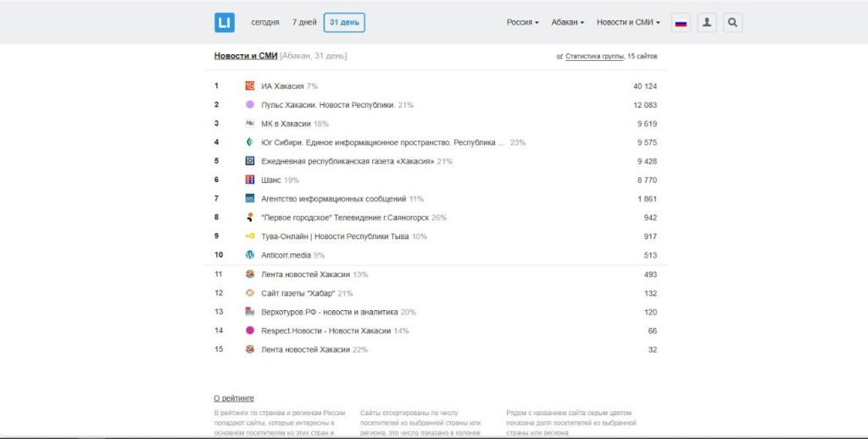Click the Верхотуров.РФ favicon
The width and height of the screenshot is (868, 439).
pos(250,312)
